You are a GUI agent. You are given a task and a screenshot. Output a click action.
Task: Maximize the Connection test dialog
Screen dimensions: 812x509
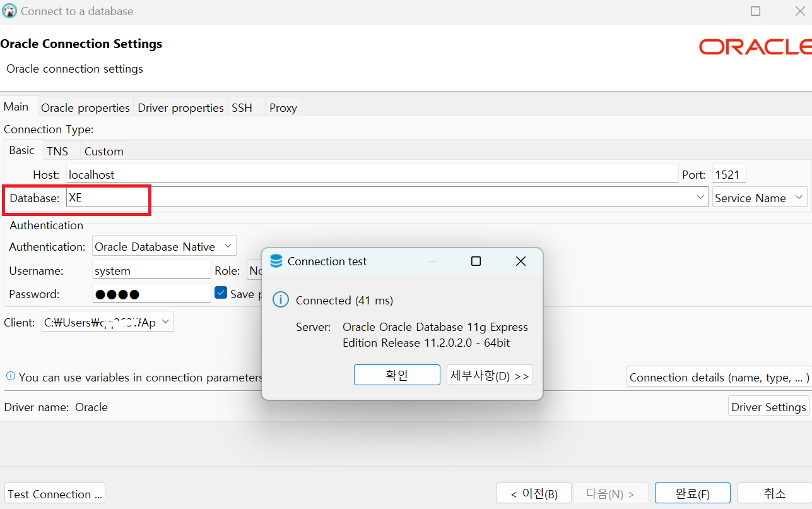point(476,261)
